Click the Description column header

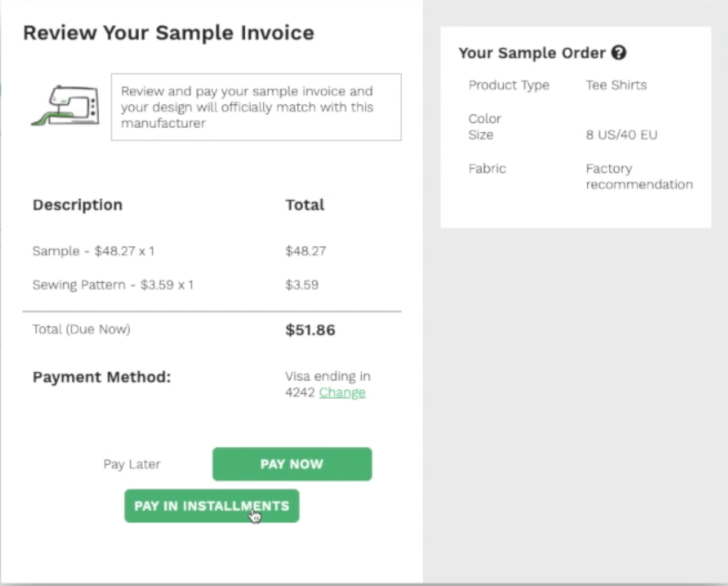pos(78,205)
